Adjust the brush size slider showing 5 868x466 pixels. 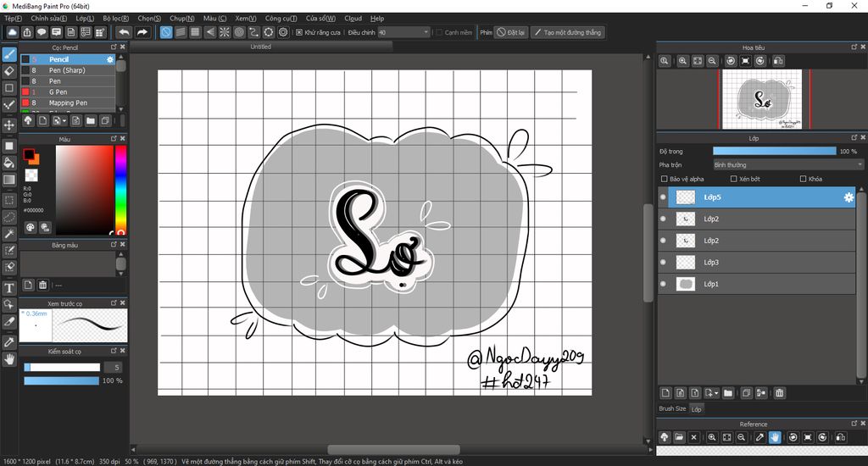tap(62, 368)
